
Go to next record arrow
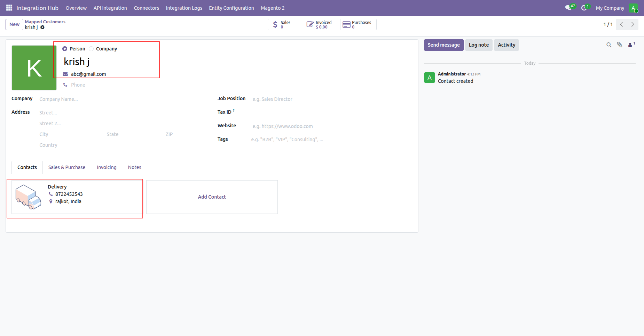click(633, 24)
